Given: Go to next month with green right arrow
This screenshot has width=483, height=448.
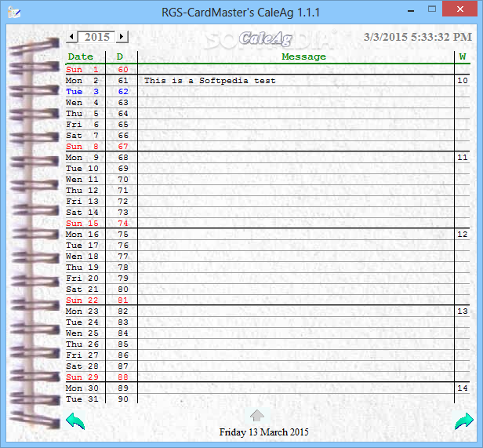Looking at the screenshot, I should [x=463, y=421].
